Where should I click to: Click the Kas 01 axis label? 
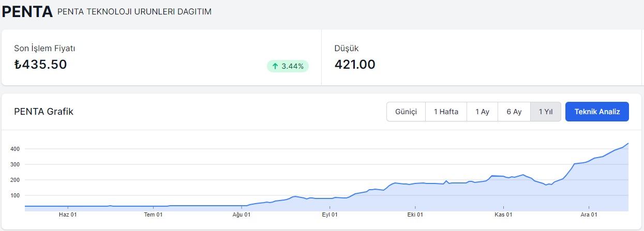coord(503,214)
